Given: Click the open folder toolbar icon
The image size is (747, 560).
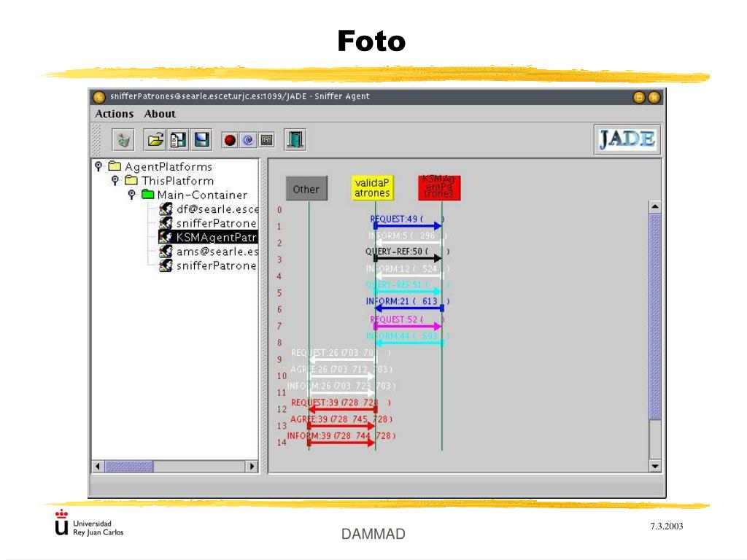Looking at the screenshot, I should point(155,140).
